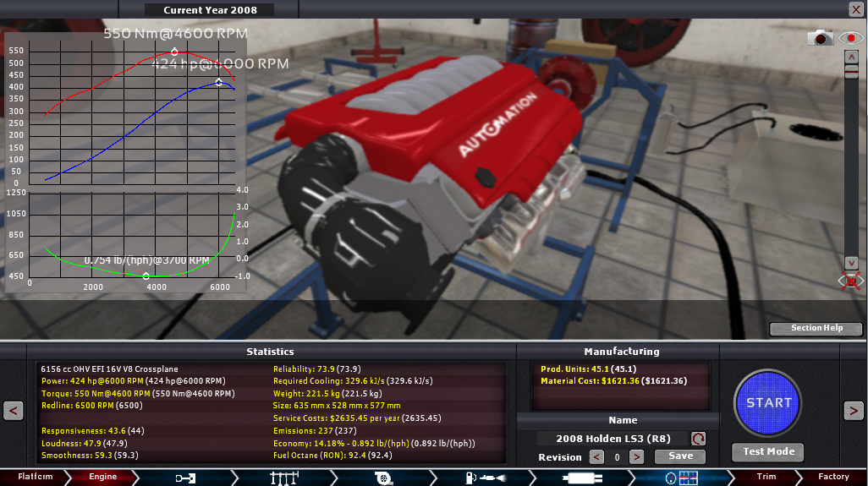Select the Smoothness: 59.3 statistic
This screenshot has height=486, width=868.
pyautogui.click(x=90, y=456)
